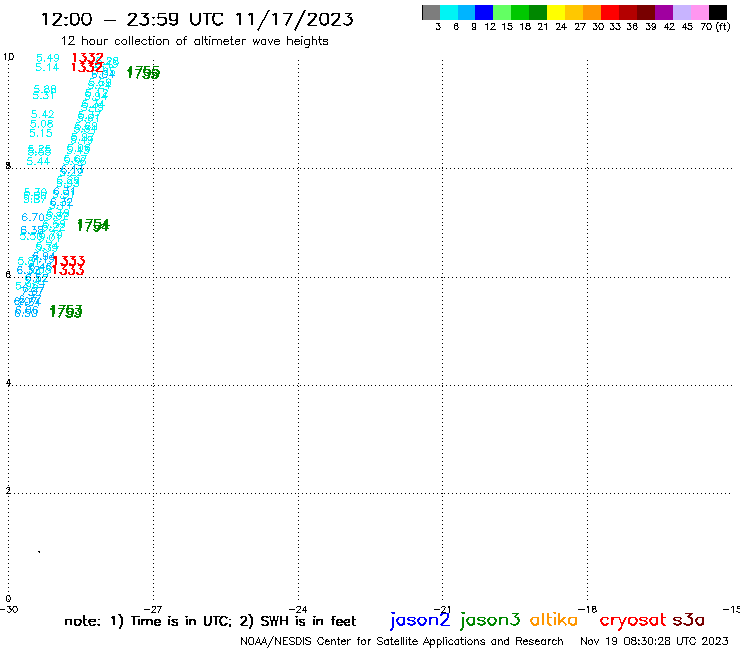Screen dimensions: 740x650
Task: Click the legend value '24'
Action: pyautogui.click(x=561, y=27)
